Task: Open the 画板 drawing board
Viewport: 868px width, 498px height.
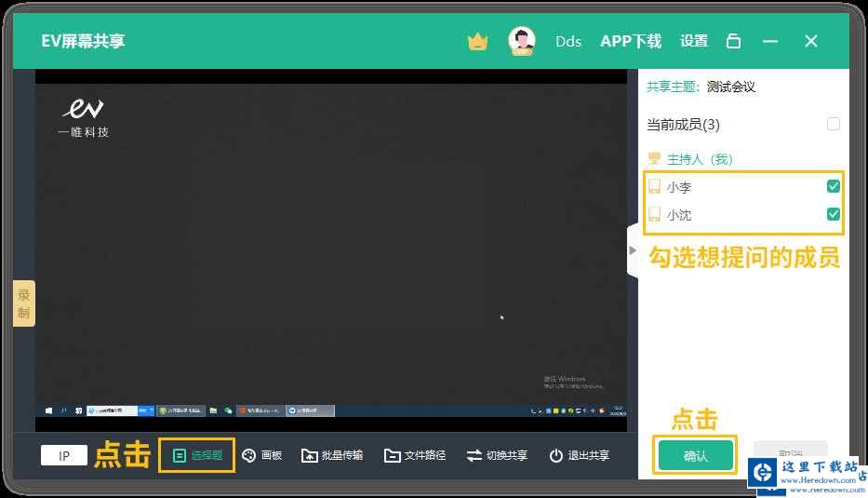Action: [262, 455]
